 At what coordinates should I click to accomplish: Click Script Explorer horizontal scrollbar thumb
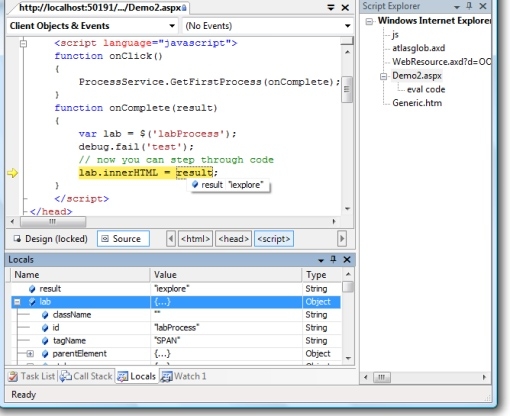pyautogui.click(x=382, y=377)
